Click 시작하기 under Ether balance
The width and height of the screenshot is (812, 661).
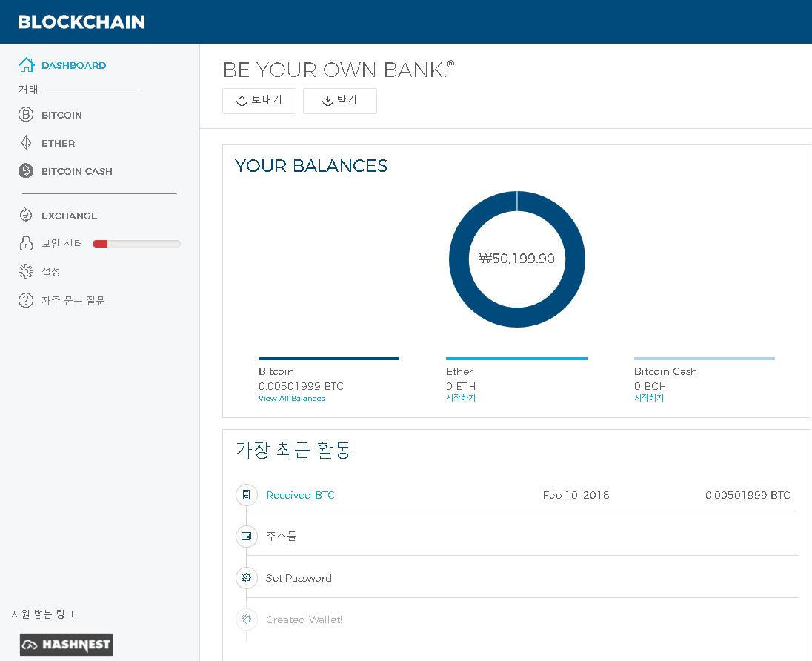point(461,399)
